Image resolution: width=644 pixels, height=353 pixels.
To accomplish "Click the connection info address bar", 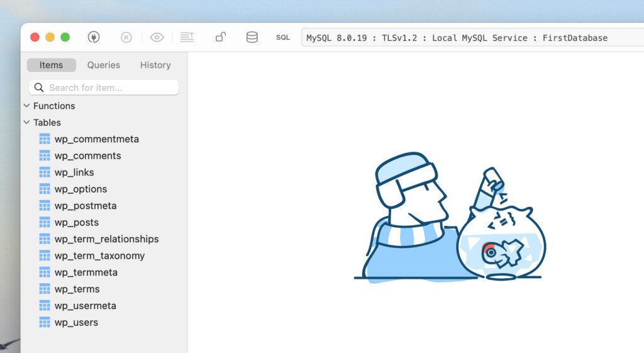I will point(472,38).
